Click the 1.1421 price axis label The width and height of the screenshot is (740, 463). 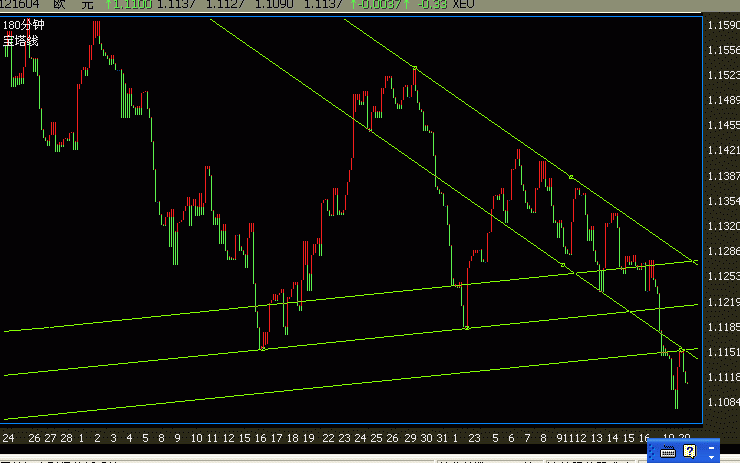pos(723,150)
